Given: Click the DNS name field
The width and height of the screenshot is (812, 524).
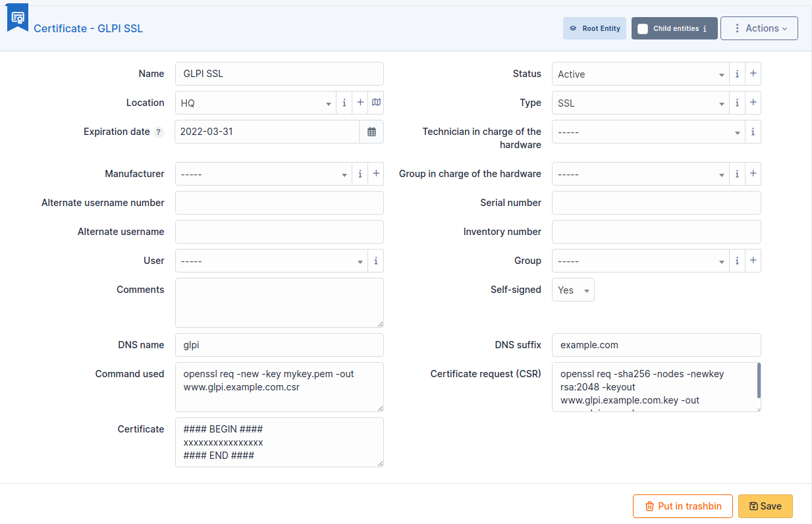Looking at the screenshot, I should (x=279, y=345).
